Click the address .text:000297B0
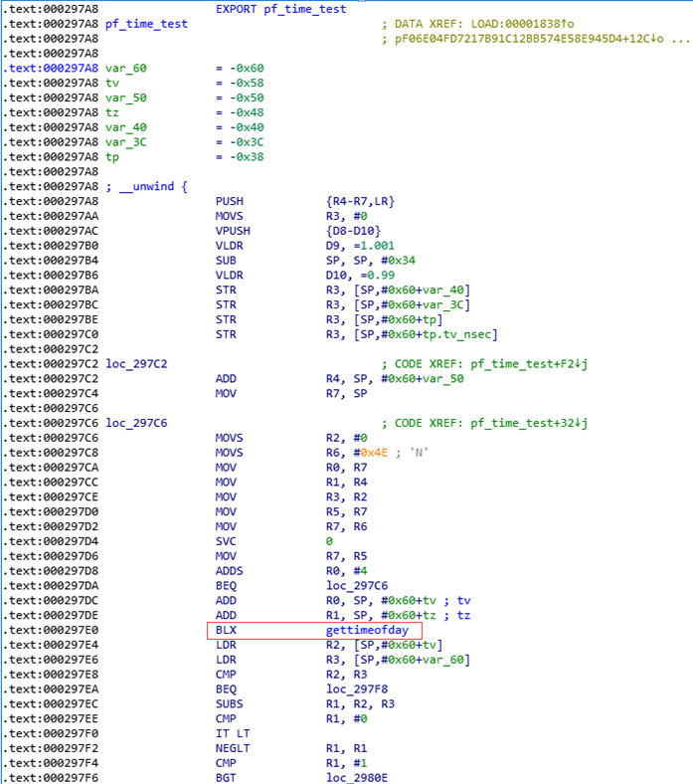 pyautogui.click(x=53, y=246)
